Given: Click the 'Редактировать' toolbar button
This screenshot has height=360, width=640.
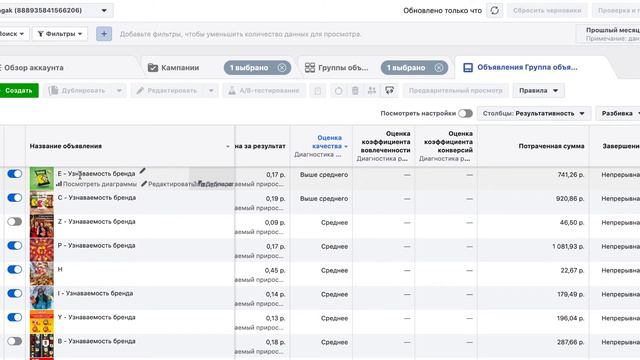Looking at the screenshot, I should click(x=167, y=91).
